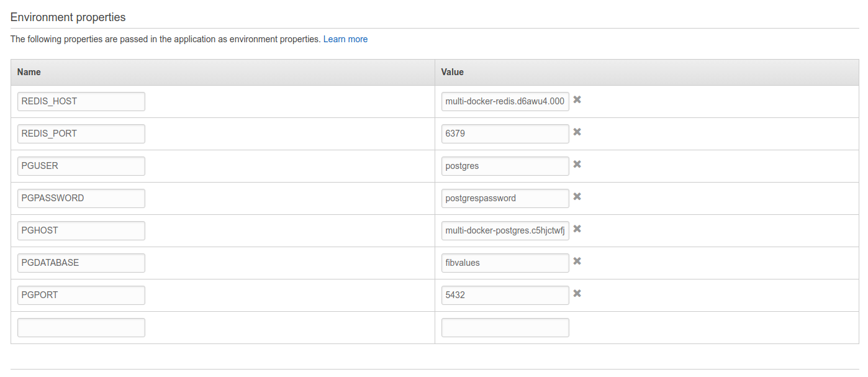868x377 pixels.
Task: Remove the PGHOST property with its X icon
Action: pos(577,229)
